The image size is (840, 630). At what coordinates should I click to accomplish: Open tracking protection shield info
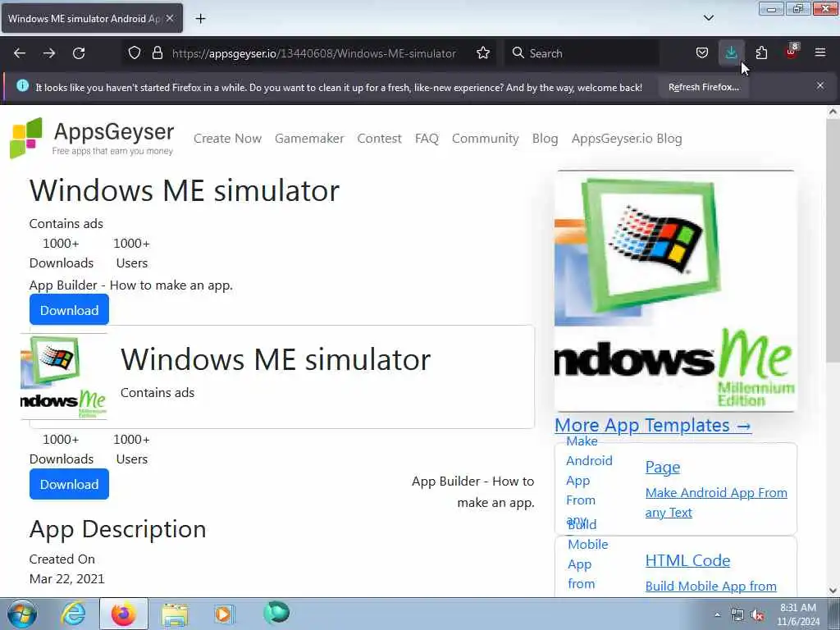click(x=135, y=53)
